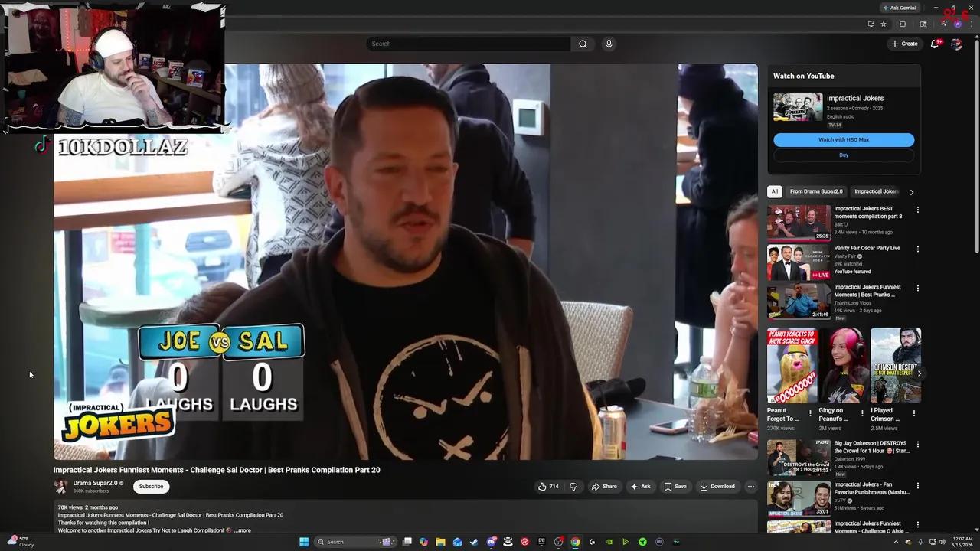Select the All filter chip
980x551 pixels.
click(x=774, y=191)
